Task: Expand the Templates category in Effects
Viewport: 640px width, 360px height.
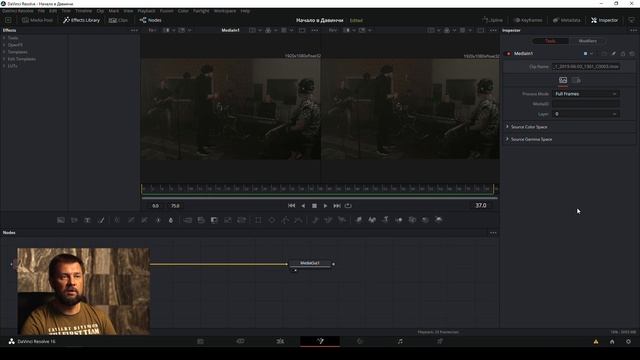Action: tap(4, 52)
